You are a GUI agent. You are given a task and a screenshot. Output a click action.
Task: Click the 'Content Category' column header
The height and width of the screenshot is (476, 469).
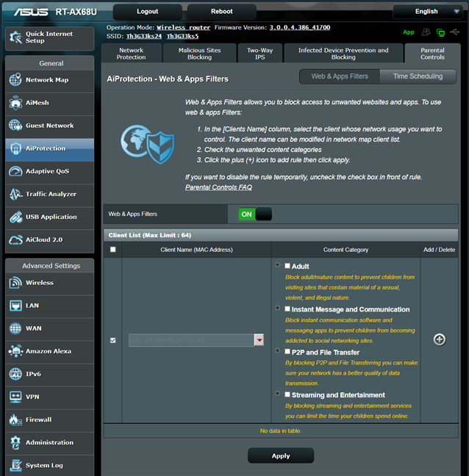pos(346,250)
